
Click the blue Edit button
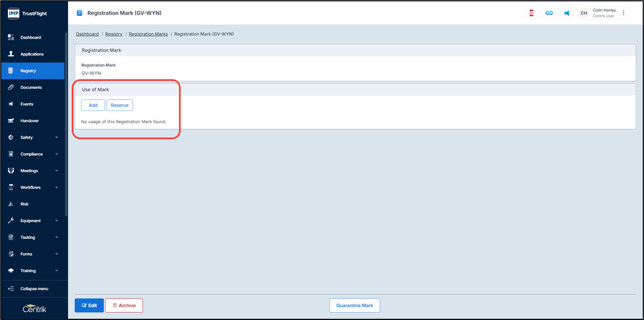tap(89, 306)
